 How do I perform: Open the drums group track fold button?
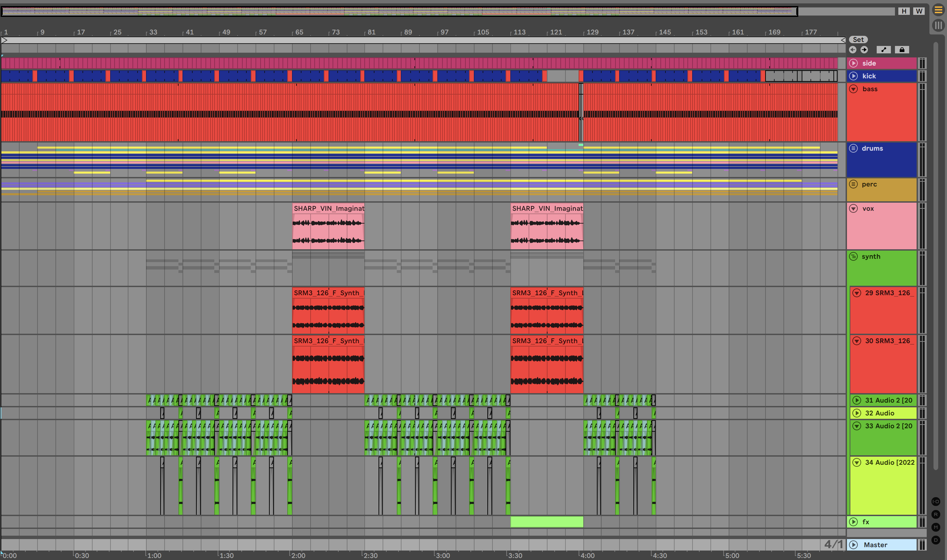[853, 148]
